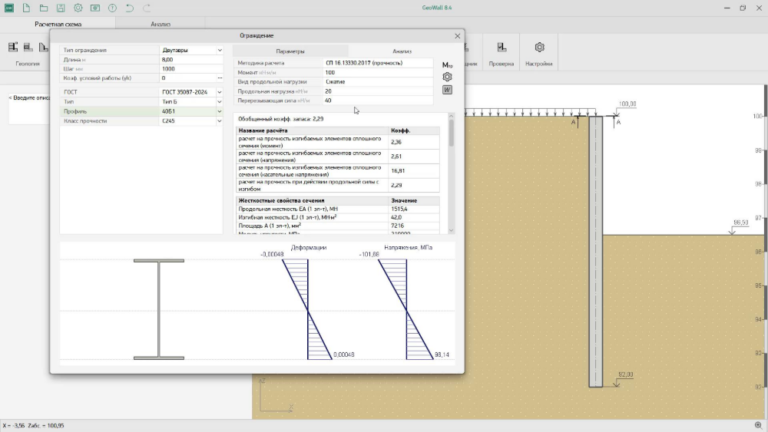This screenshot has height=432, width=768.
Task: Open the ГОСТ 35087-2024 dropdown
Action: (x=219, y=92)
